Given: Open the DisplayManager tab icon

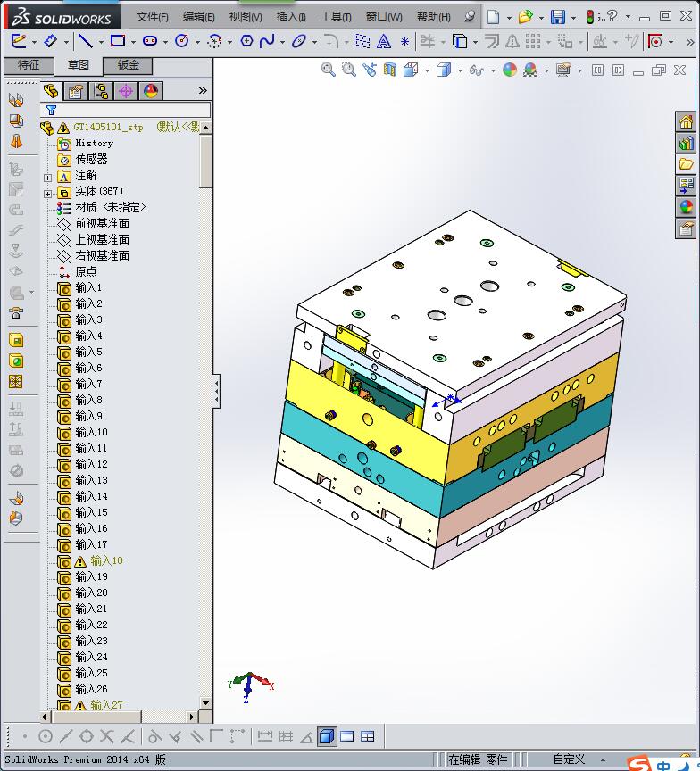Looking at the screenshot, I should [x=151, y=91].
